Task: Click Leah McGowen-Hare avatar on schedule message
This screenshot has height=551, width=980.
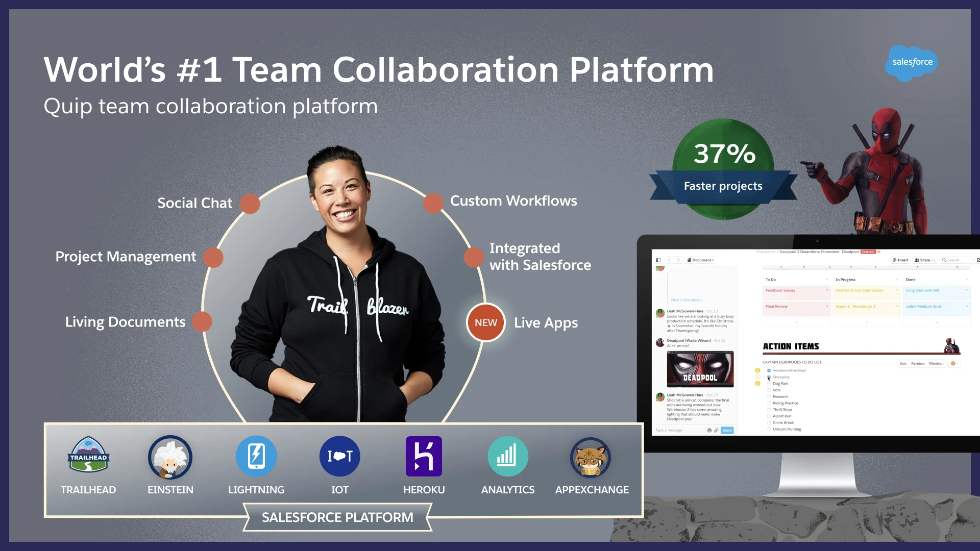Action: [x=660, y=313]
